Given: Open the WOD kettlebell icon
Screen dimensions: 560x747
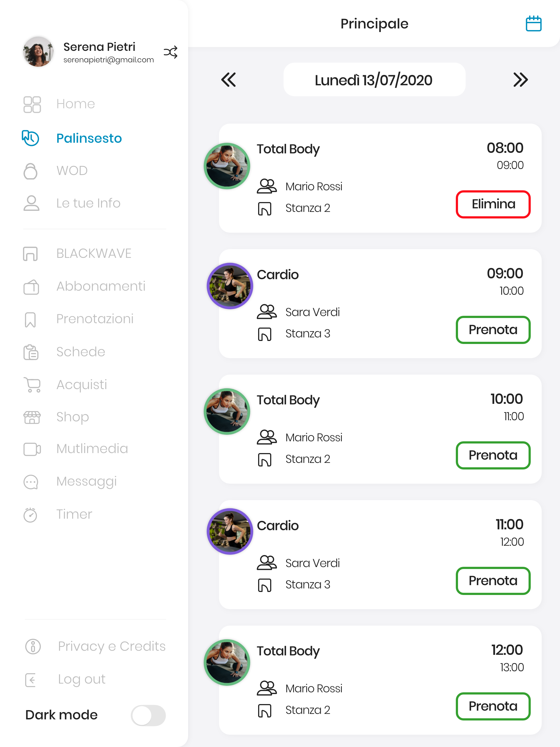Looking at the screenshot, I should coord(31,171).
